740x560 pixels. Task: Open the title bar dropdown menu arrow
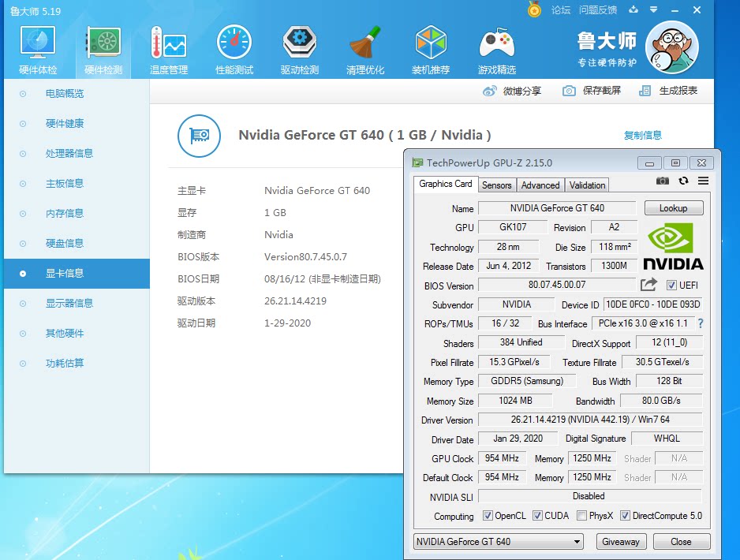654,9
